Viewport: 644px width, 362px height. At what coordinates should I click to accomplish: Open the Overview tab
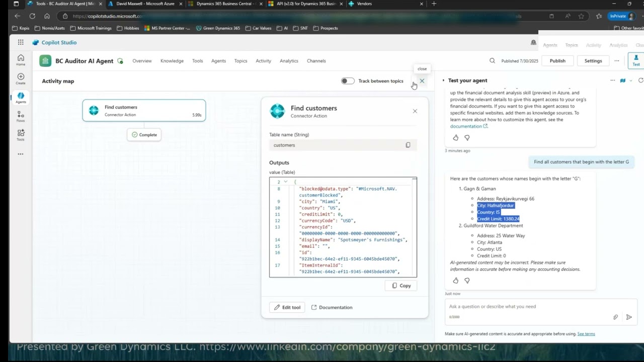pyautogui.click(x=142, y=61)
